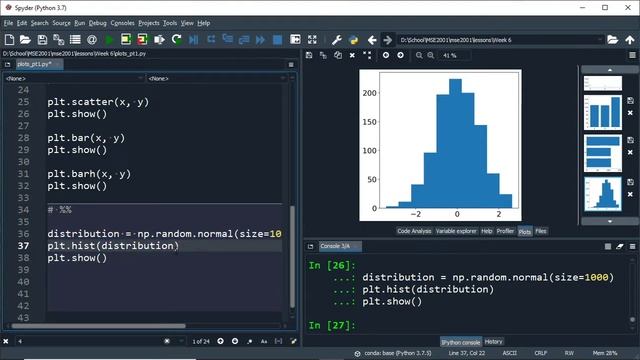The image size is (640, 360).
Task: Save the plot in the Plots pane
Action: click(x=309, y=55)
